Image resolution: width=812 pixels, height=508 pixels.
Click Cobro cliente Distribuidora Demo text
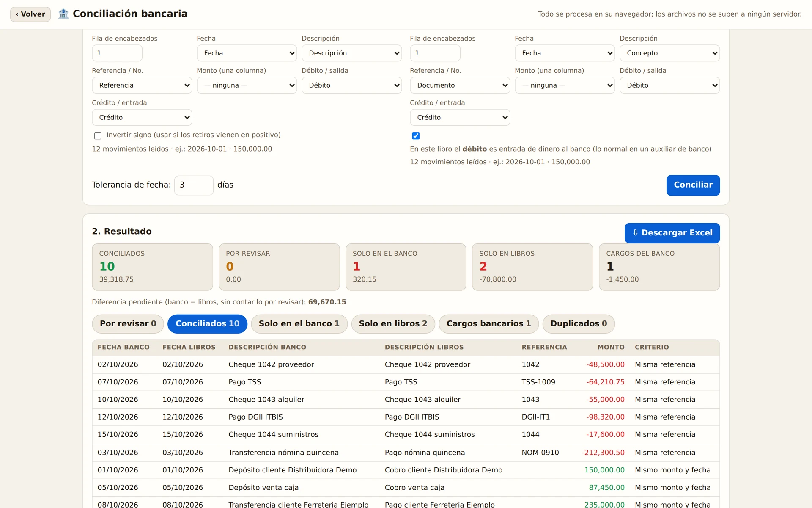[x=444, y=470]
